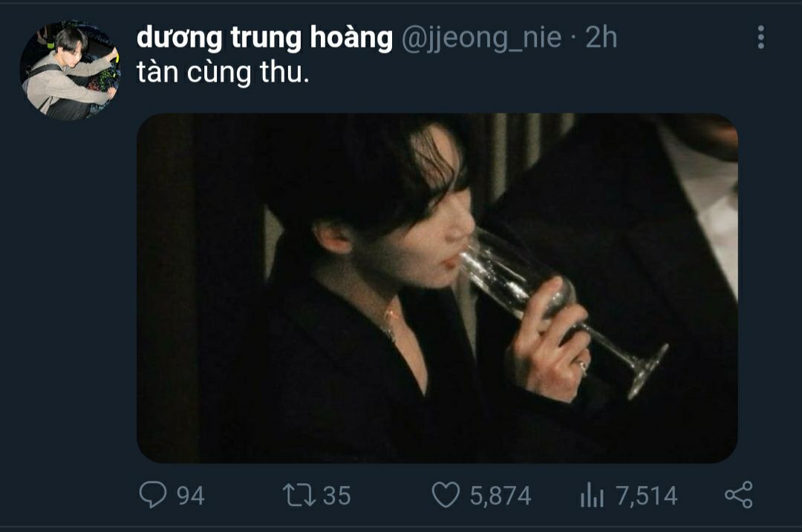Open the view analytics bar-chart icon
Image resolution: width=802 pixels, height=532 pixels.
pos(592,495)
